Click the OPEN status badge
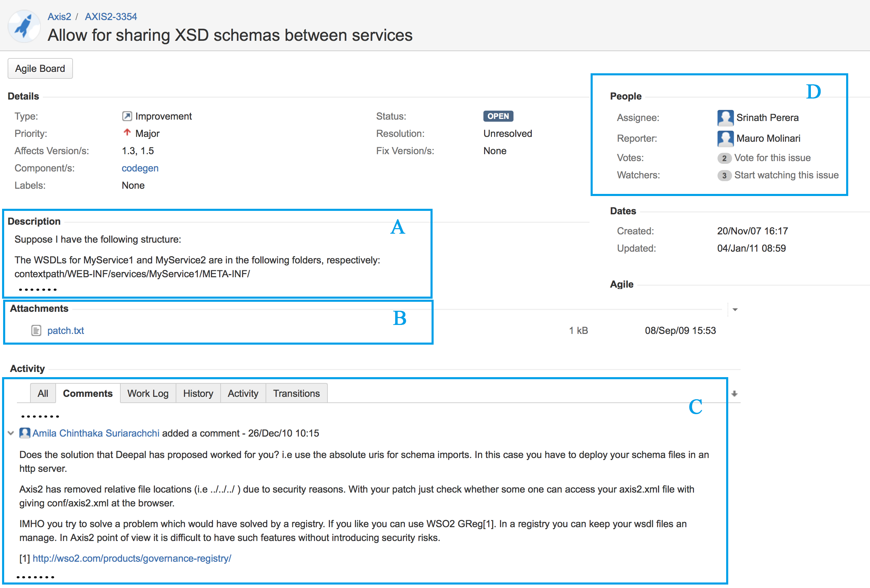 (x=498, y=116)
